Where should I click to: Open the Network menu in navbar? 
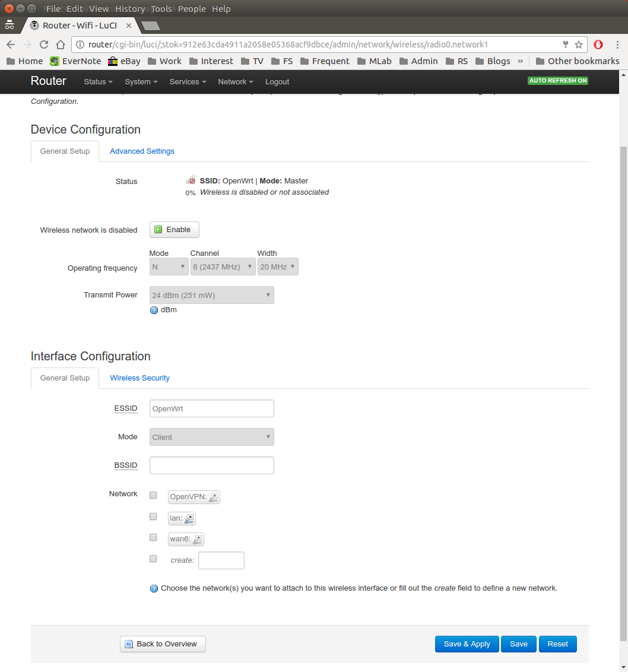pos(235,82)
